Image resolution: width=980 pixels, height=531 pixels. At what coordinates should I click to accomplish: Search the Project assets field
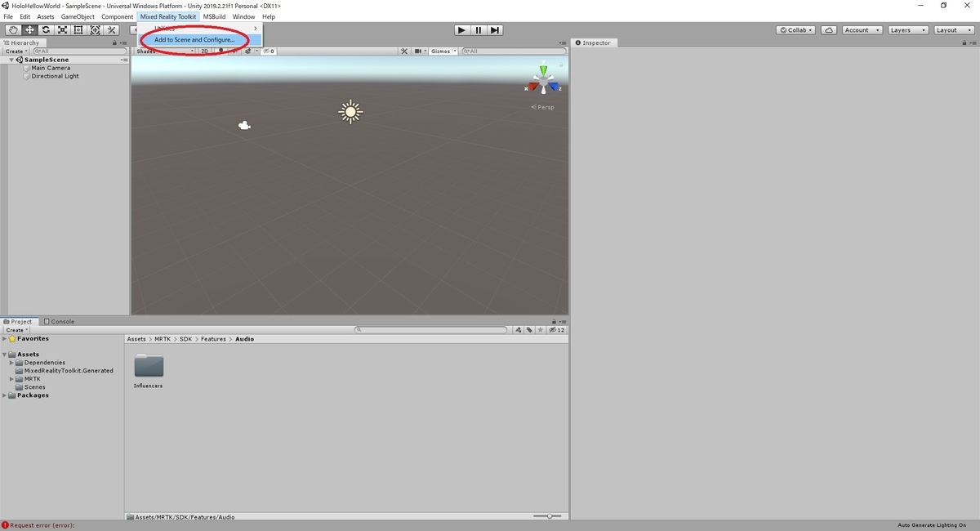(x=431, y=330)
